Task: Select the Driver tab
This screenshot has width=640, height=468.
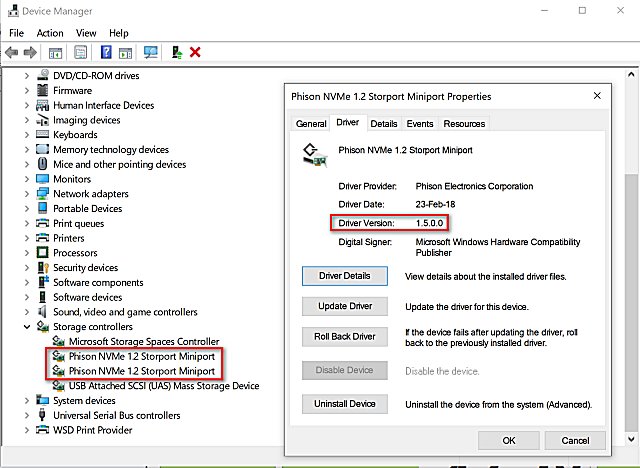Action: [348, 122]
